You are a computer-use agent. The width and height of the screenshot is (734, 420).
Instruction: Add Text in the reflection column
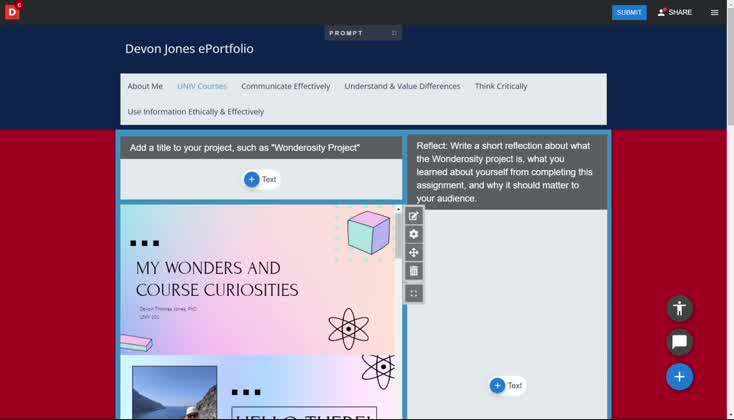click(506, 386)
